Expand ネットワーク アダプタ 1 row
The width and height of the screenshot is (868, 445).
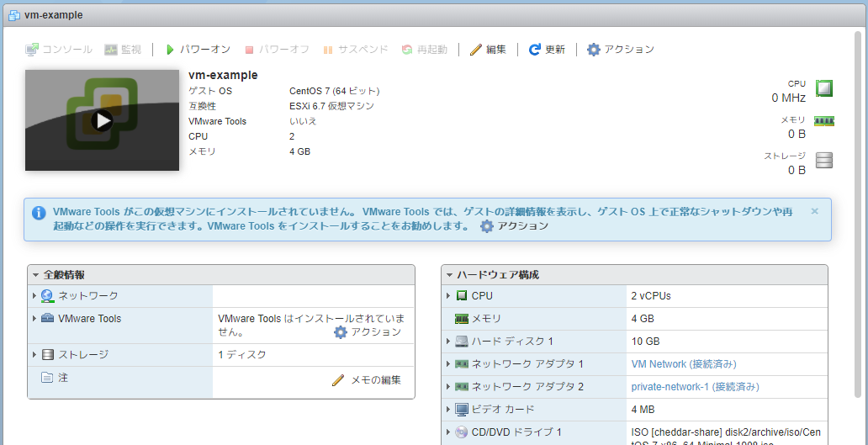coord(448,363)
